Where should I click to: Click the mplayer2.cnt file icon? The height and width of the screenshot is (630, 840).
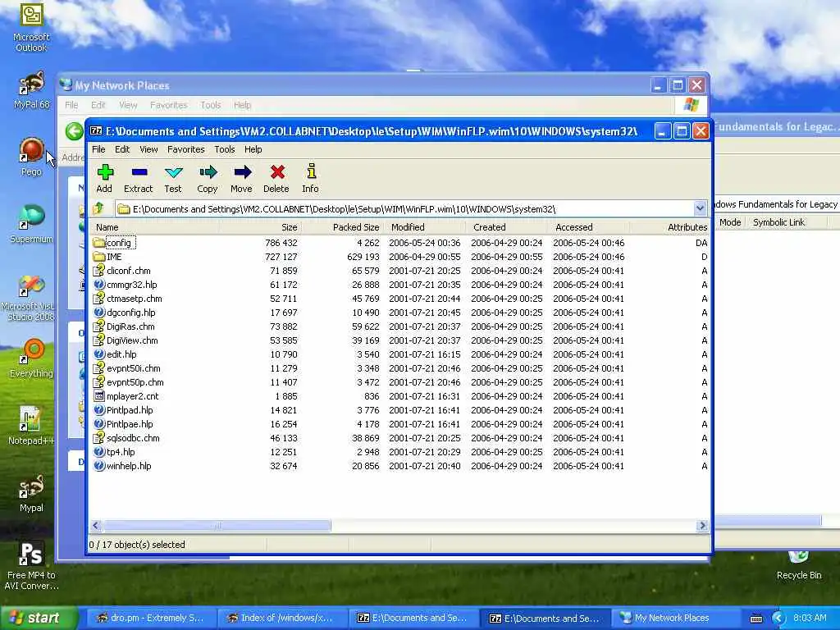tap(98, 396)
